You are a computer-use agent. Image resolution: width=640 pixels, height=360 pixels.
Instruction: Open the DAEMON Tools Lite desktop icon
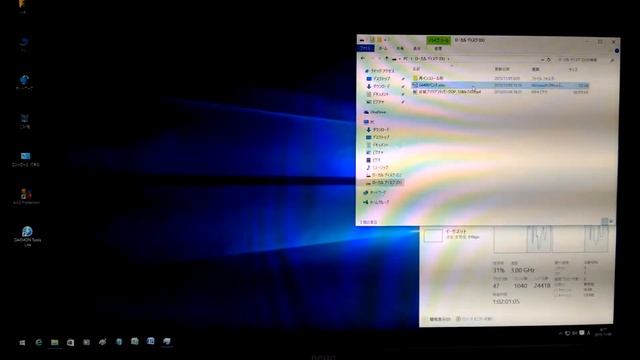click(27, 236)
